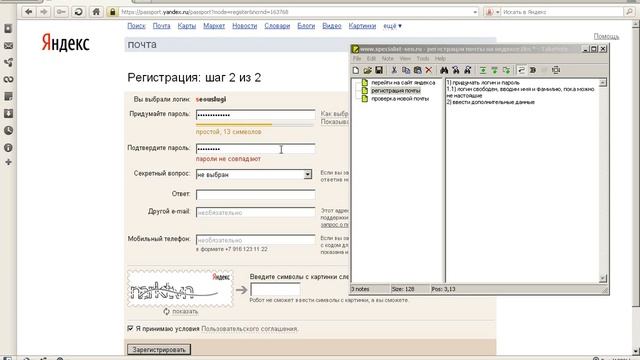This screenshot has width=640, height=360.
Task: Open the Почта link in Yandex navigation
Action: [x=162, y=26]
